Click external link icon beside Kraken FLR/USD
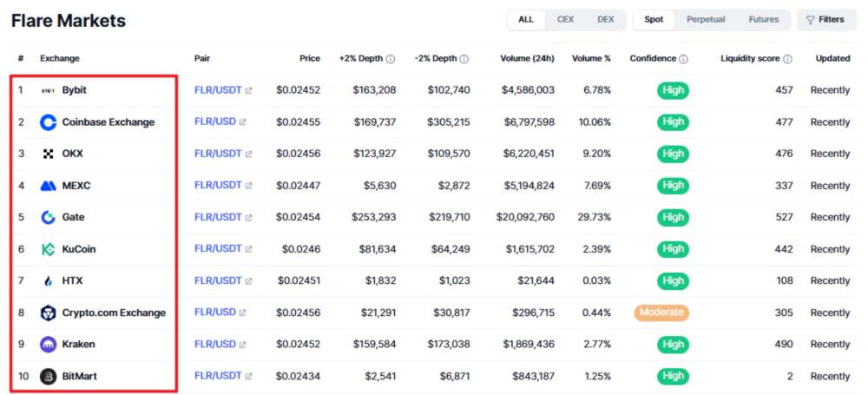 242,344
